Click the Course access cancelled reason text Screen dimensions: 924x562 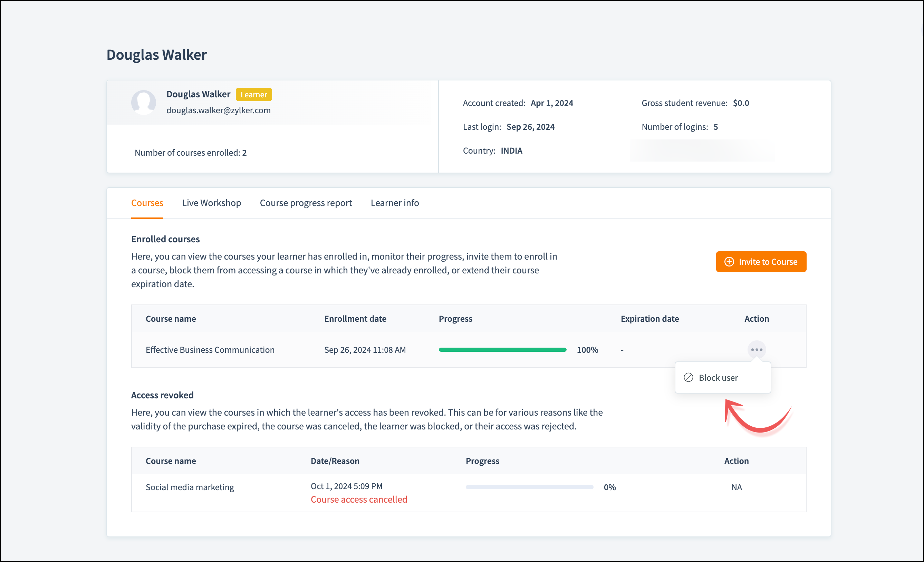point(358,500)
